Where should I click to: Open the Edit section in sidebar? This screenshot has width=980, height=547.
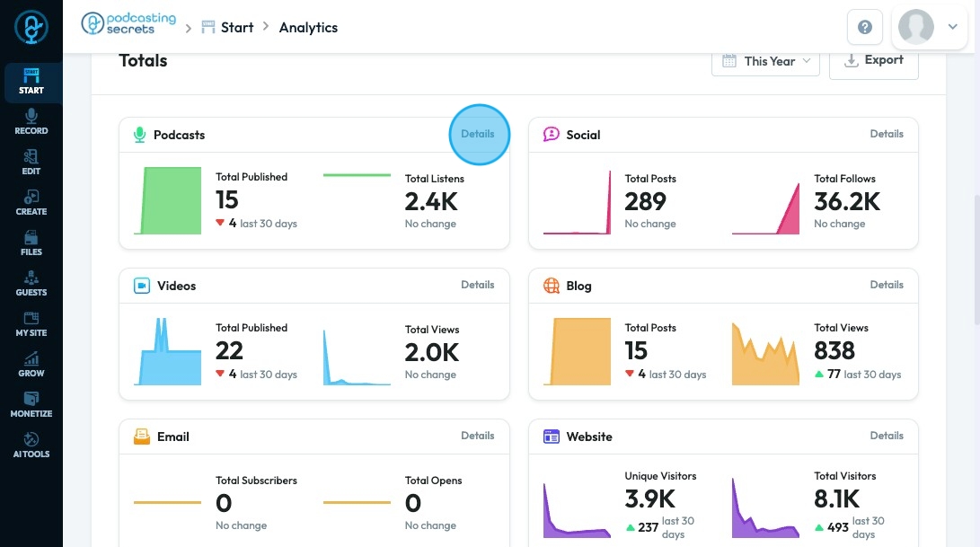pyautogui.click(x=31, y=163)
